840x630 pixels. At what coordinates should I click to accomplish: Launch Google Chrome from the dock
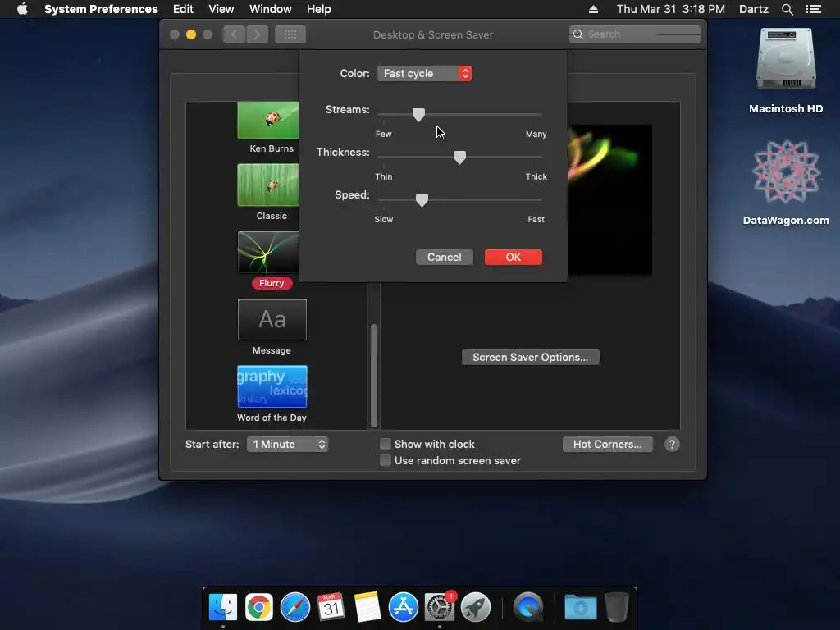coord(258,607)
